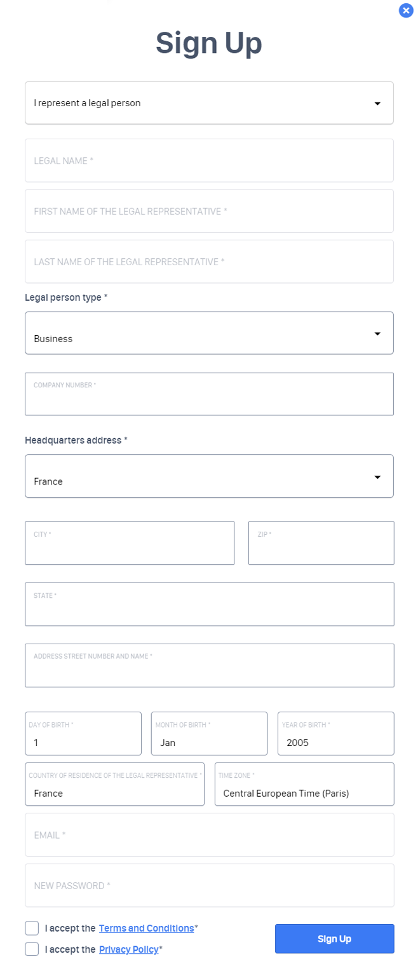Open the Terms and Conditions link
Image resolution: width=418 pixels, height=980 pixels.
tap(146, 928)
